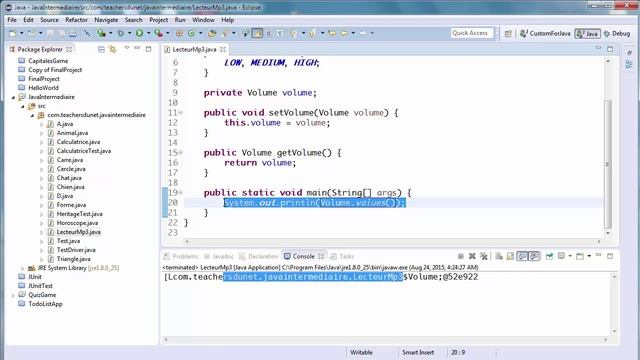
Task: Open the Refactor menu
Action: tap(76, 20)
